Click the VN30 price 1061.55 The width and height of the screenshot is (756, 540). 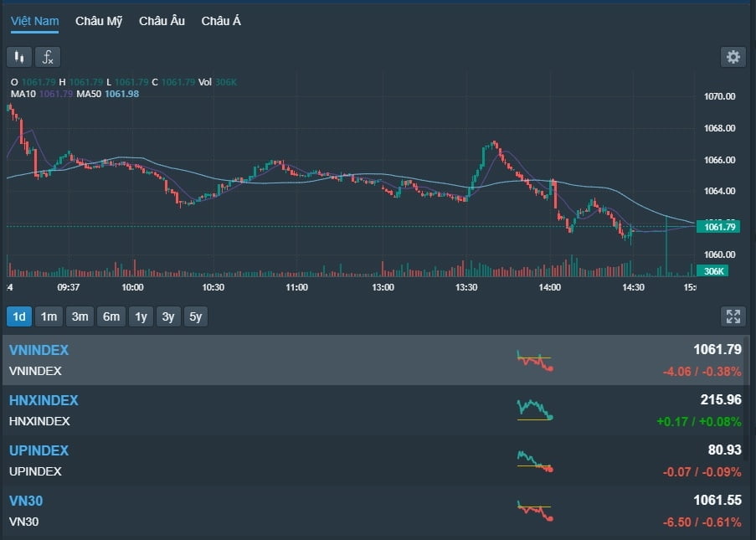point(717,500)
